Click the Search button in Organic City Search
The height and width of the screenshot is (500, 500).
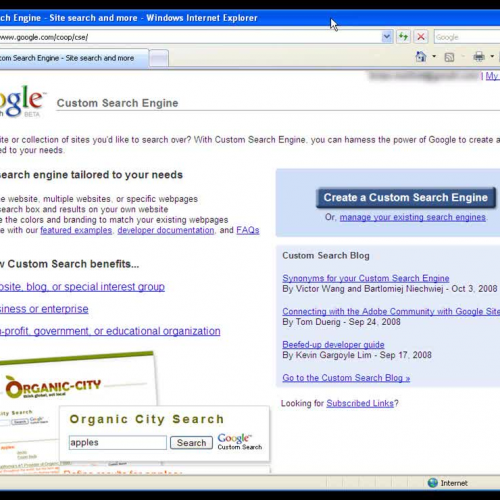tap(191, 443)
